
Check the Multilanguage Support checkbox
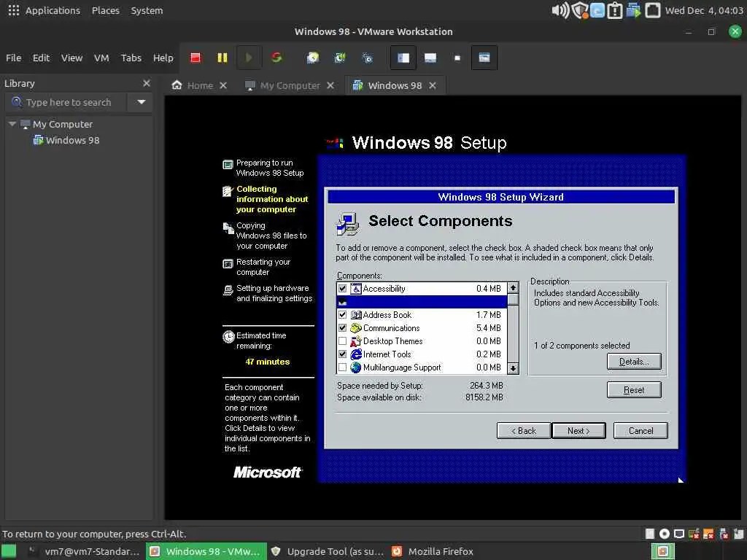coord(342,367)
